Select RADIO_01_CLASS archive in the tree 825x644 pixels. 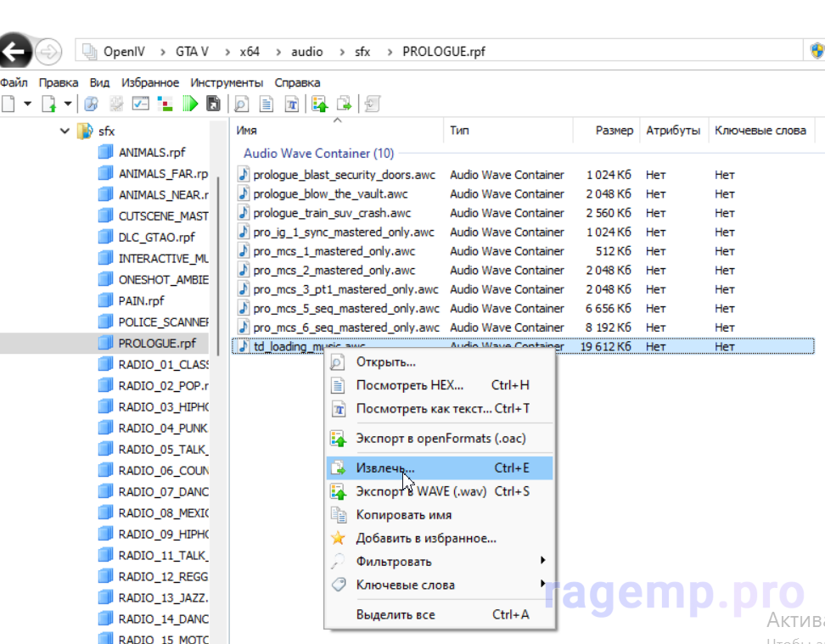tap(163, 365)
